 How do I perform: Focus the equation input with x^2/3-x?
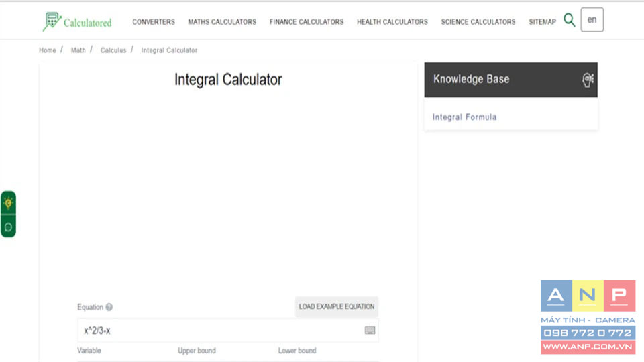(228, 330)
